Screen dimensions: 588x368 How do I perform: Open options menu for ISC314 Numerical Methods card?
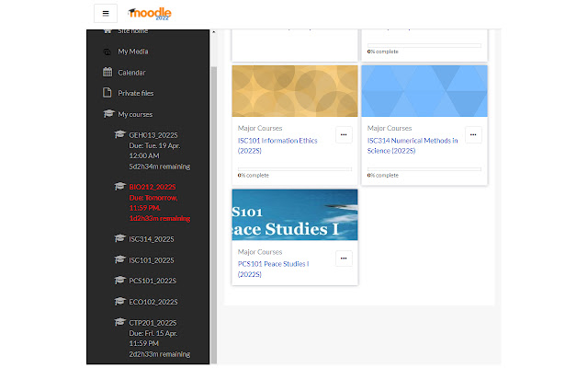(x=473, y=135)
